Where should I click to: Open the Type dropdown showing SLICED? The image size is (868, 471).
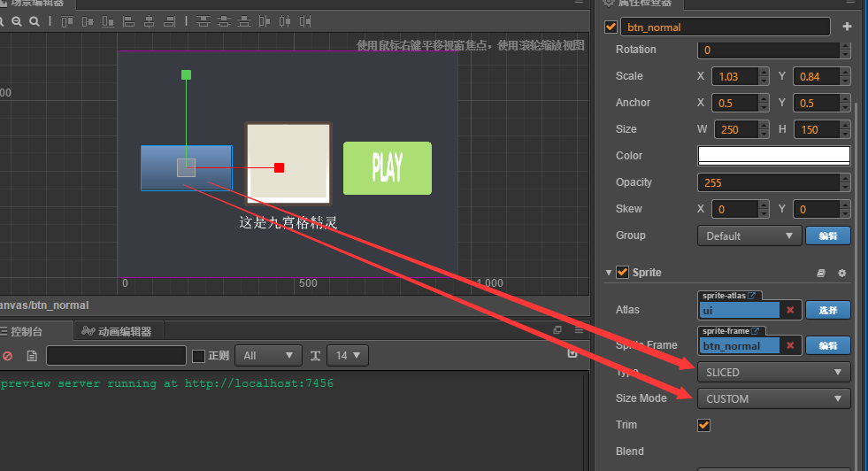[774, 373]
